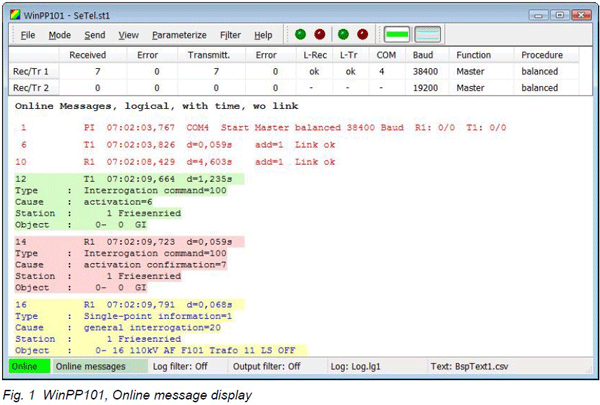Screen dimensions: 600x405
Task: Click 'Text: BspText1.csv' in status bar
Action: point(469,366)
